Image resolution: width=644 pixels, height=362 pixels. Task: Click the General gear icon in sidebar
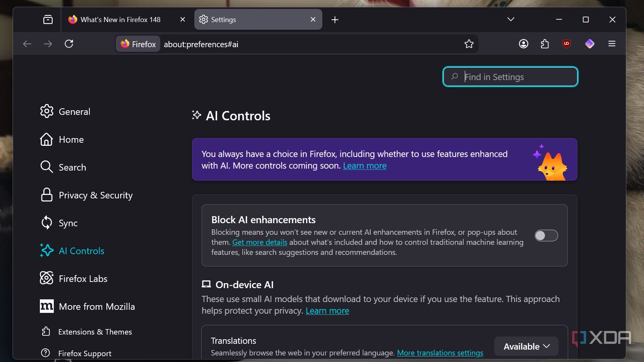47,111
